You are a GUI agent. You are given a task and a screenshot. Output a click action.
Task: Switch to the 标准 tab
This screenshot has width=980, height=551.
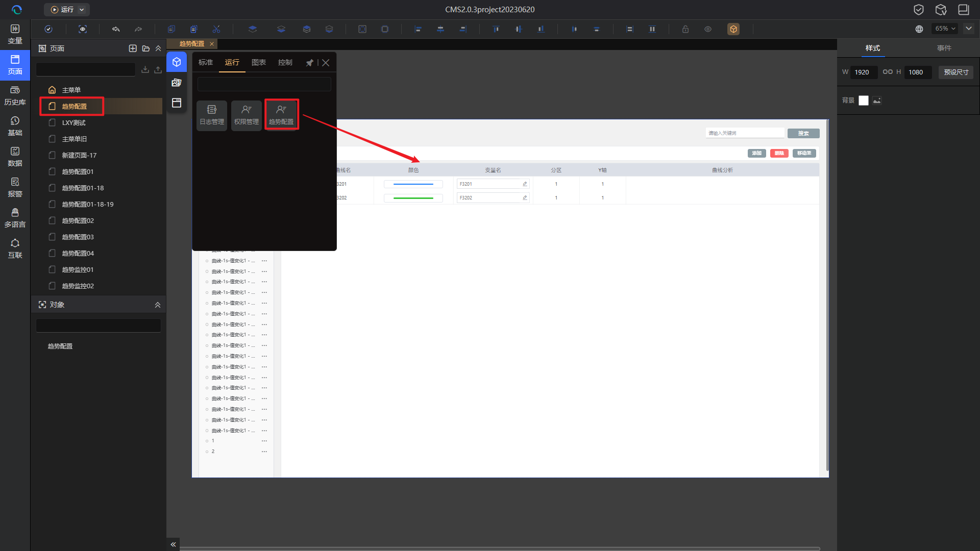[x=206, y=62]
